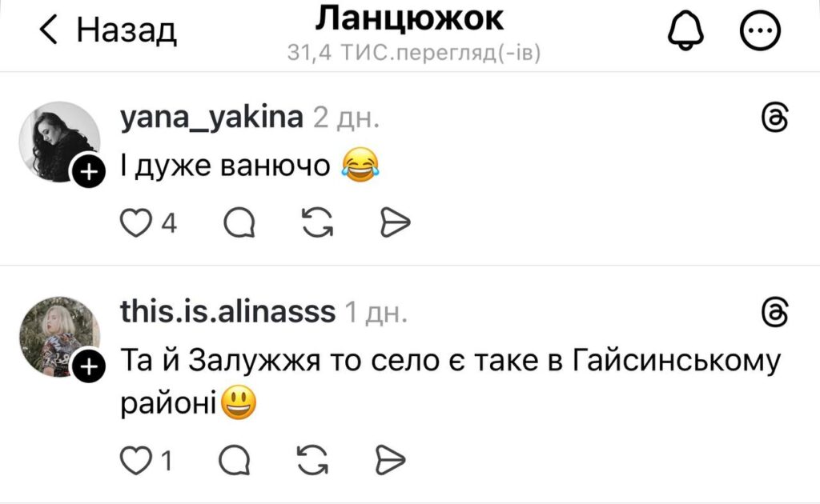Screen dimensions: 820x504
Task: View yana_yakina's profile photo
Action: coord(59,142)
